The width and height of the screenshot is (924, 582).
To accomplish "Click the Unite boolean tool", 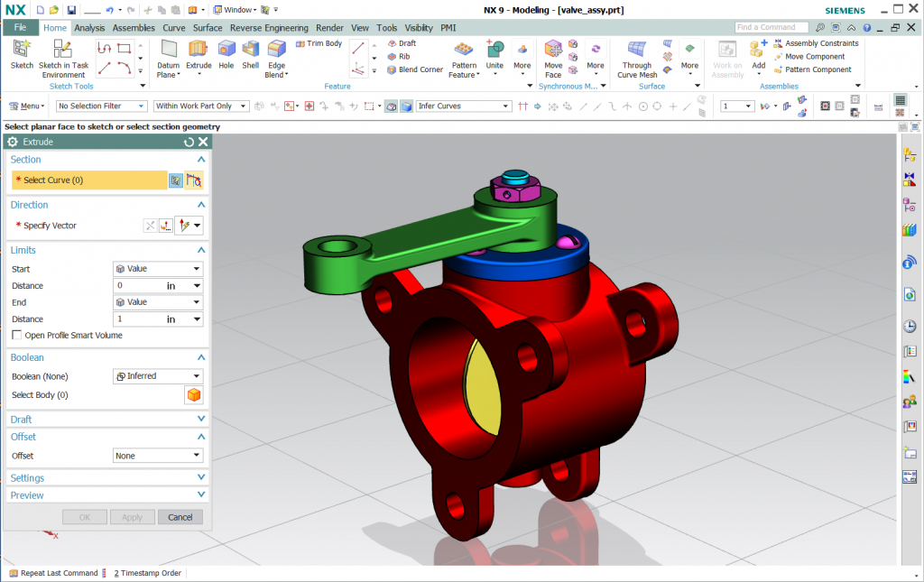I will [x=494, y=57].
